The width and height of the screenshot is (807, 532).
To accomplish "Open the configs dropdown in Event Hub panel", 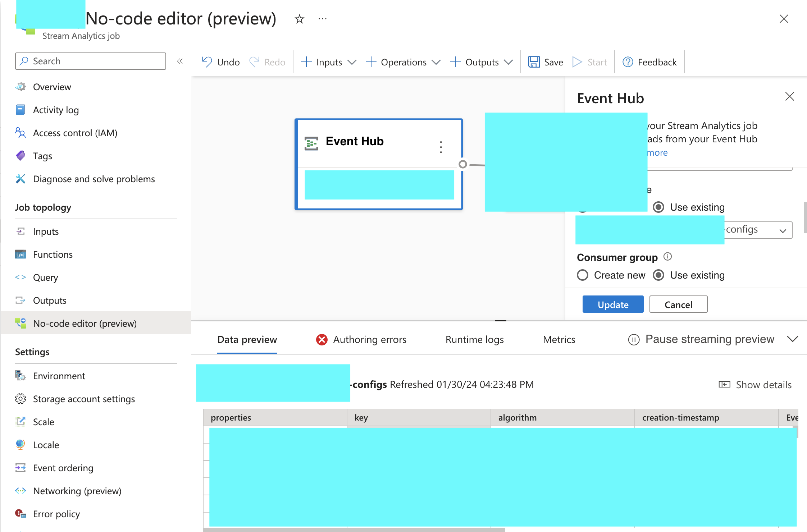I will 783,230.
